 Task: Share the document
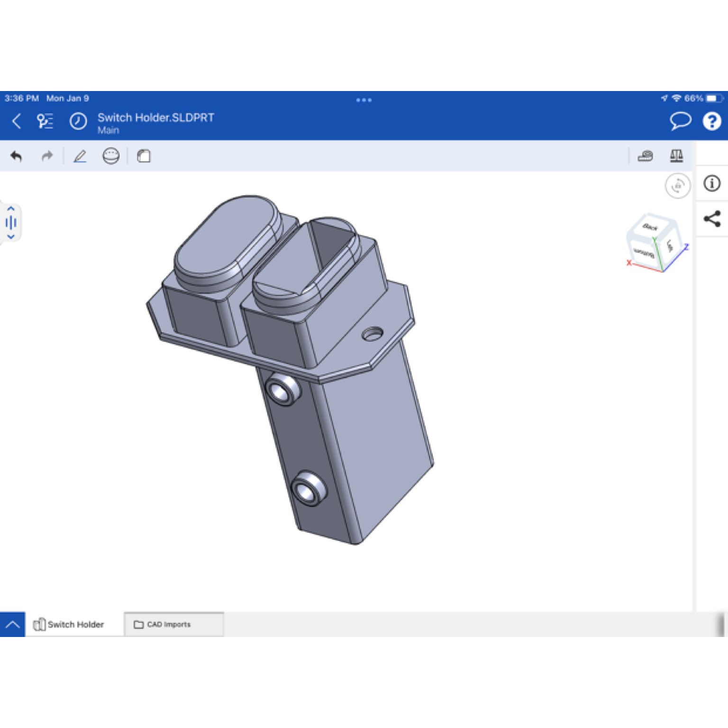pyautogui.click(x=712, y=218)
